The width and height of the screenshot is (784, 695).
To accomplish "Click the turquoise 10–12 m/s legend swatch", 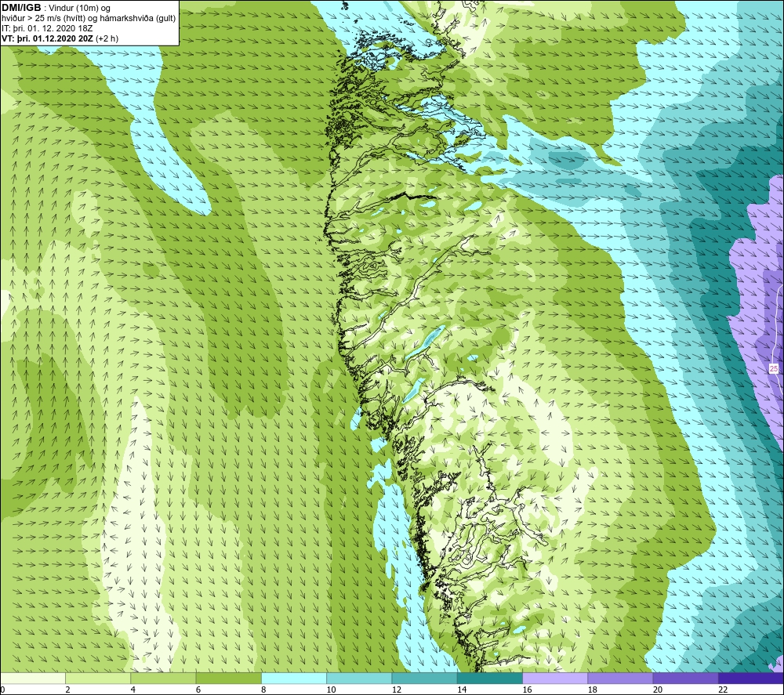I will pos(359,678).
